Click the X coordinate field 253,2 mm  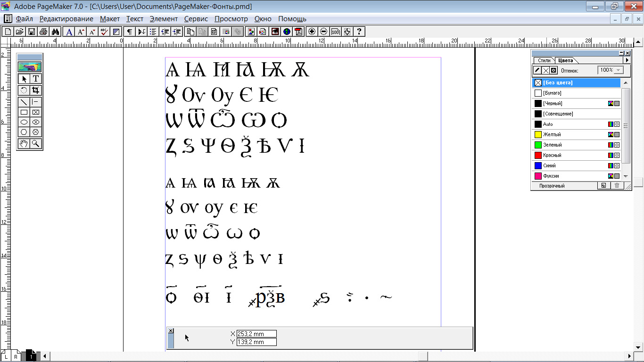pos(256,334)
